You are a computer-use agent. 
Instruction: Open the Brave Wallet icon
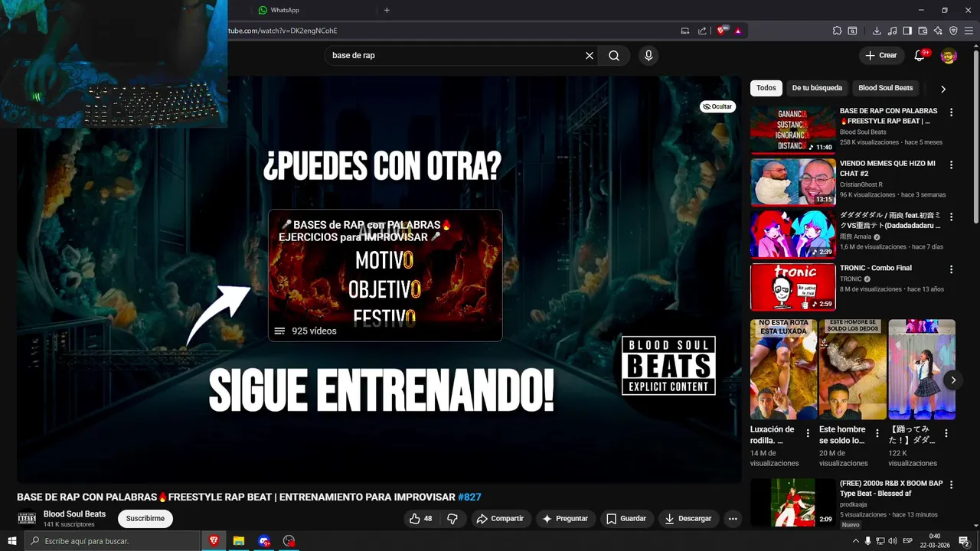[923, 31]
